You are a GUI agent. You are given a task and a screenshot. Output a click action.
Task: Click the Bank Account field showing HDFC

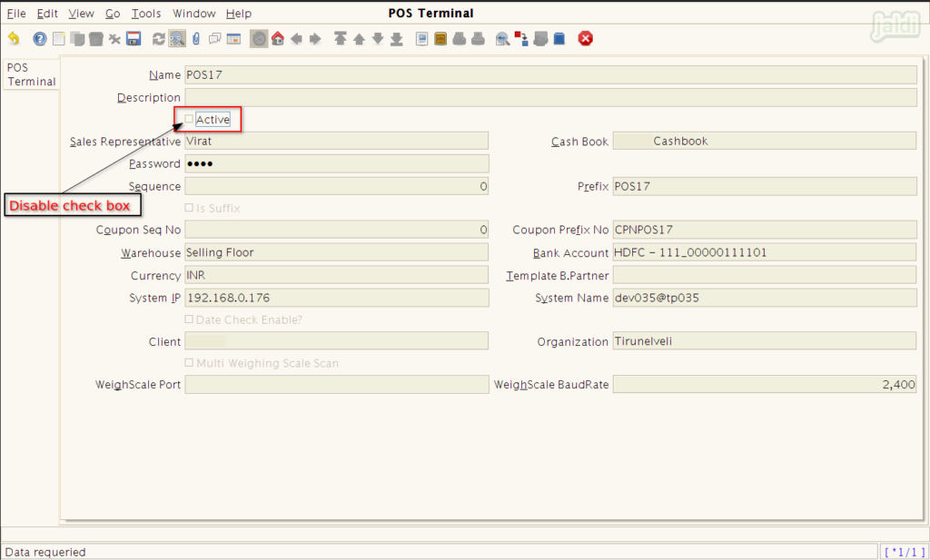pyautogui.click(x=765, y=252)
